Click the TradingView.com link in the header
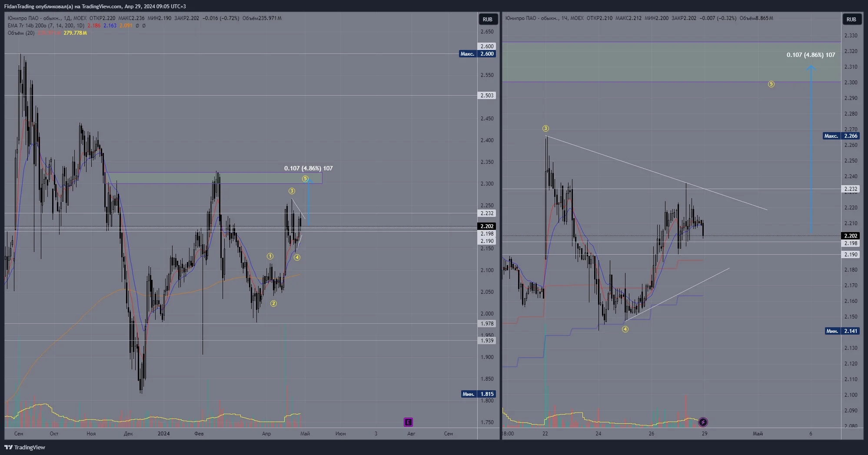The width and height of the screenshot is (868, 455). pos(102,6)
